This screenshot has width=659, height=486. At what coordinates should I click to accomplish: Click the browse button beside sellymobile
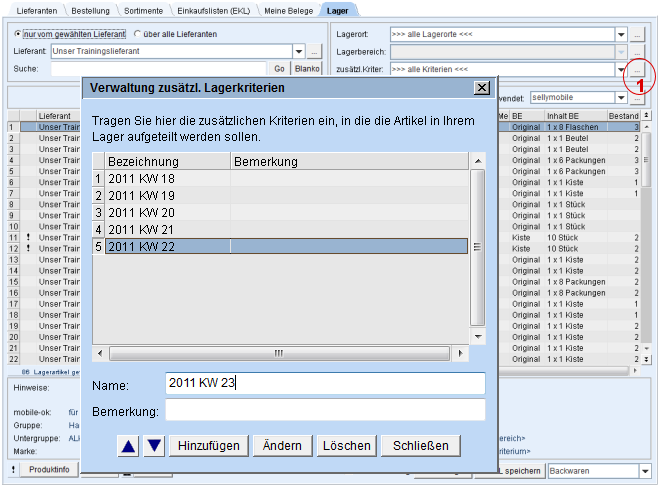635,98
